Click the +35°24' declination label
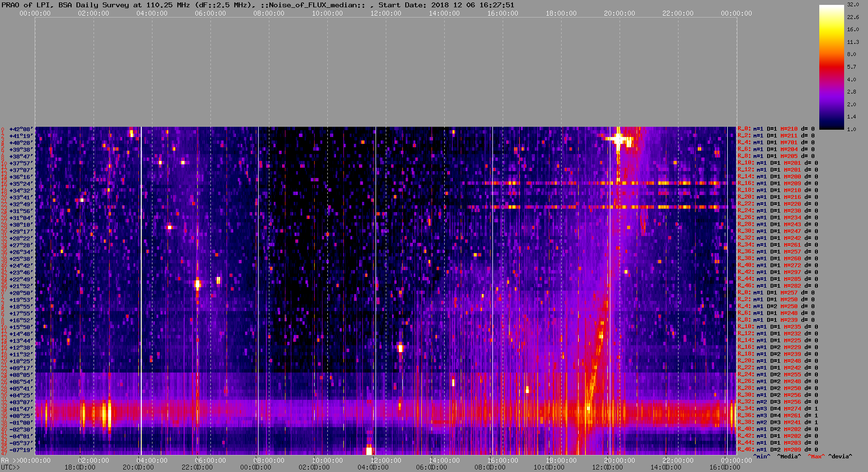The width and height of the screenshot is (868, 472). 21,184
